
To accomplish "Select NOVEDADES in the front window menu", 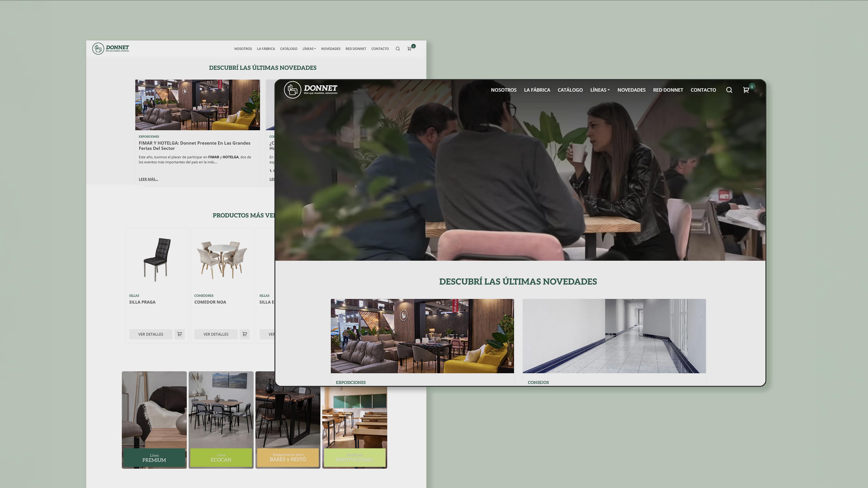I will tap(631, 90).
